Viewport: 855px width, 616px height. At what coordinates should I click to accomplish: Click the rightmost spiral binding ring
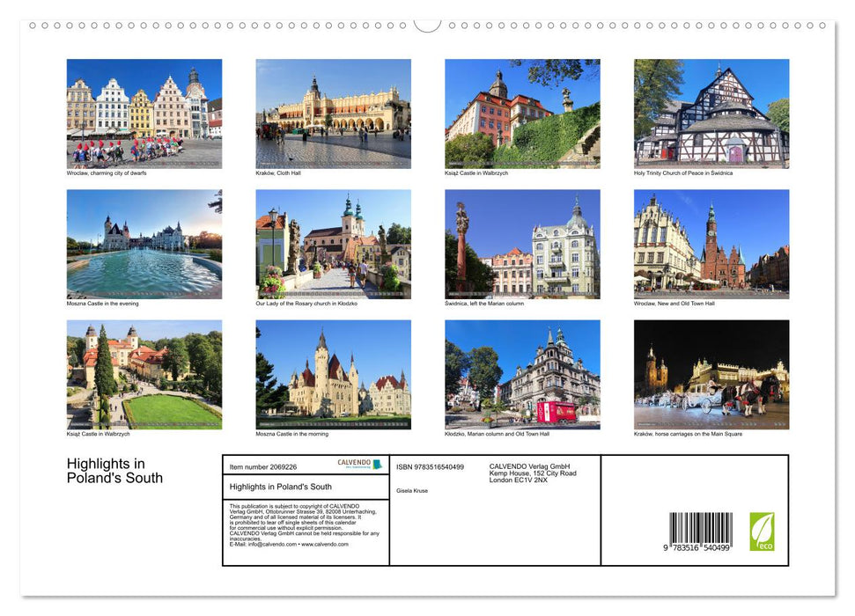coord(823,27)
